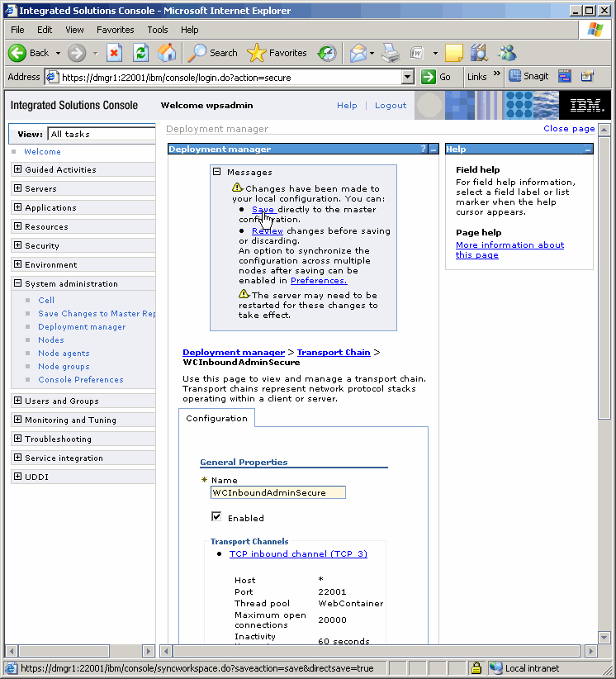Click the Stop loading toolbar icon

pos(114,53)
